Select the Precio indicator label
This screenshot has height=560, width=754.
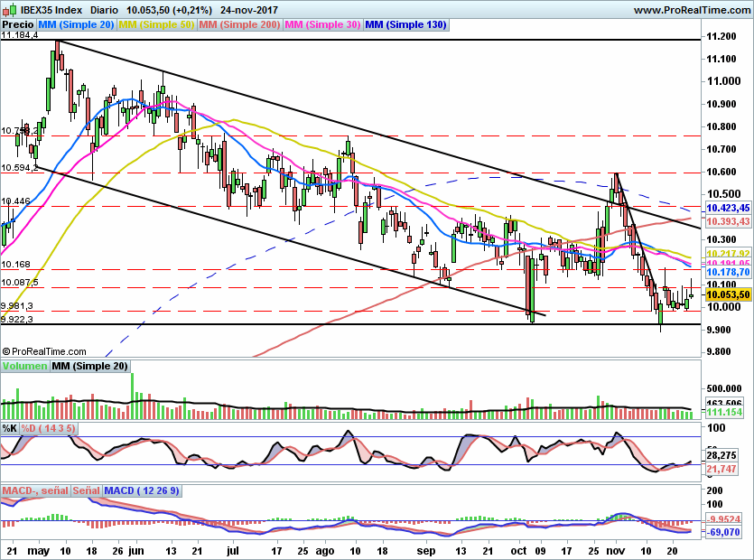click(18, 24)
